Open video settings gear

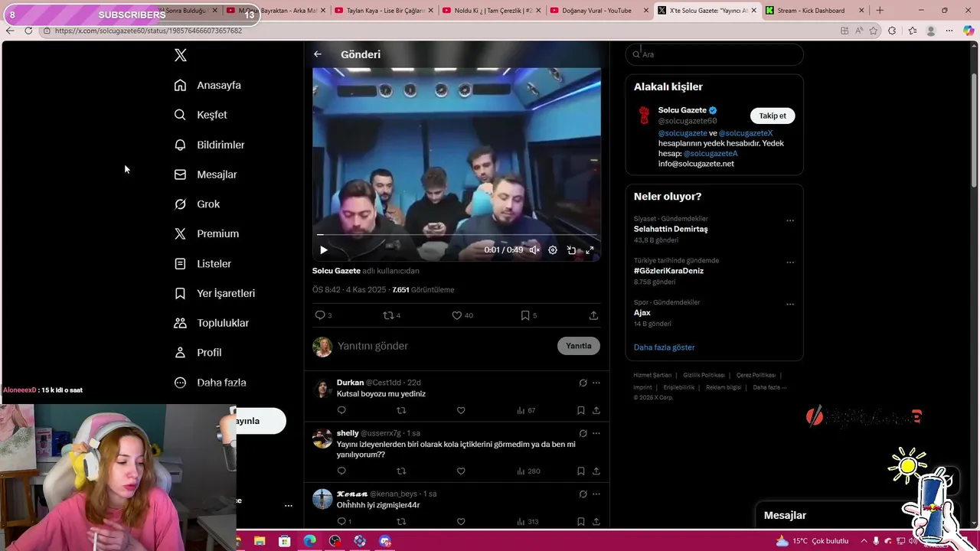553,250
